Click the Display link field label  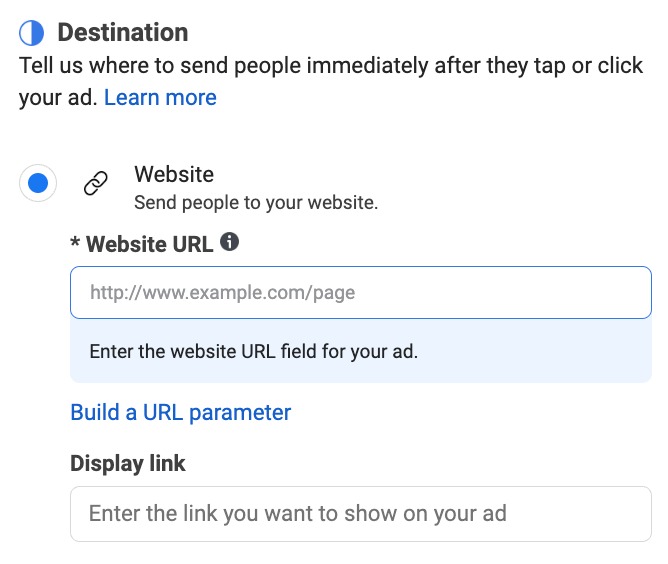[x=128, y=464]
